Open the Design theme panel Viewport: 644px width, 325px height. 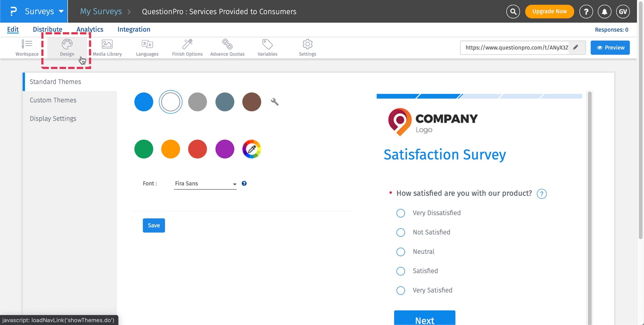pos(67,48)
